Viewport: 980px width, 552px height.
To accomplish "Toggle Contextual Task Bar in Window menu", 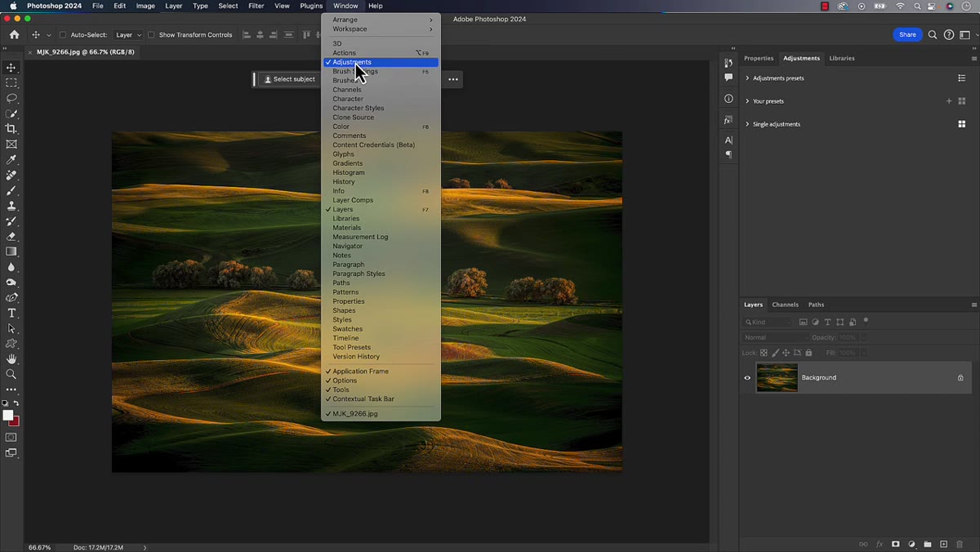I will (x=381, y=399).
